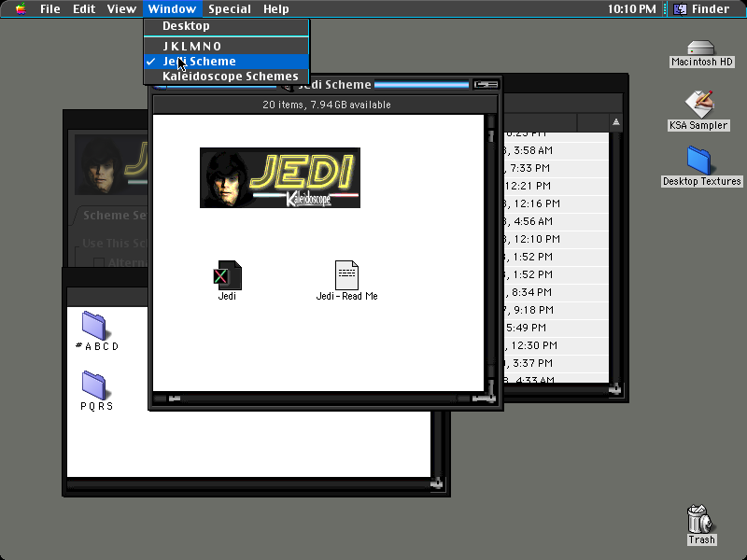Open the Macintosh HD disk icon
Screen dimensions: 747x560
(701, 49)
